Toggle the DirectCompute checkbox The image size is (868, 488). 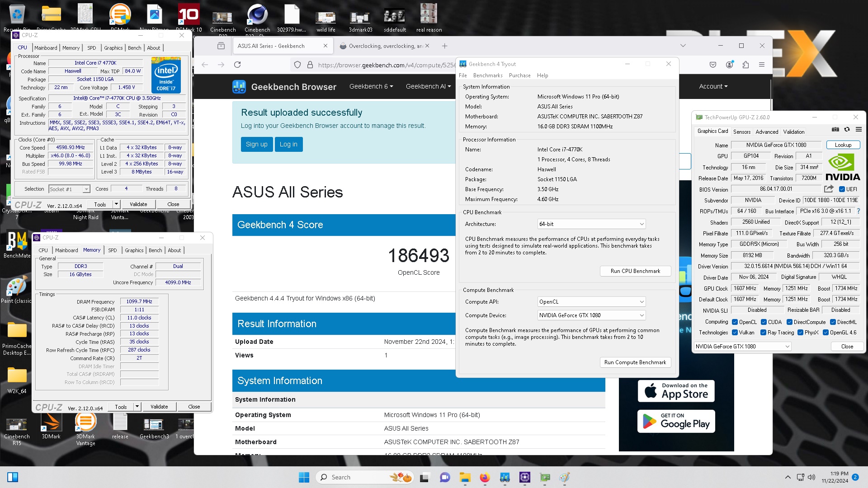click(789, 322)
